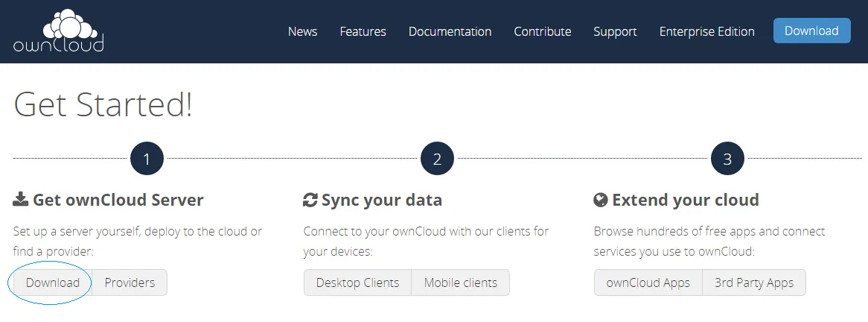Click the sync arrows icon beside Sync your data
This screenshot has height=322, width=868.
pyautogui.click(x=310, y=200)
